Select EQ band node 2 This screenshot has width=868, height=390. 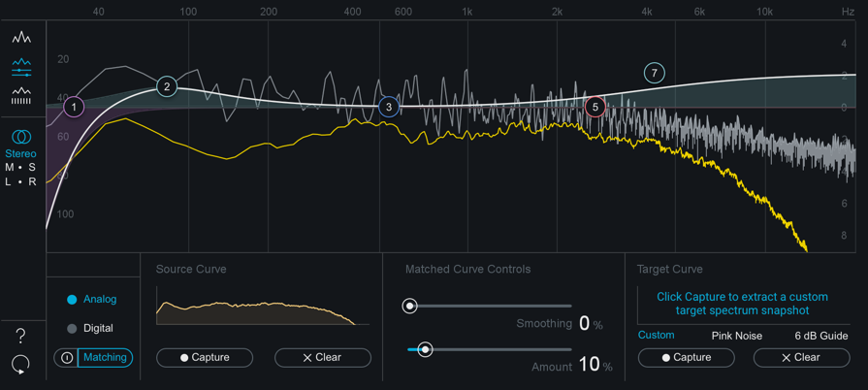click(167, 86)
